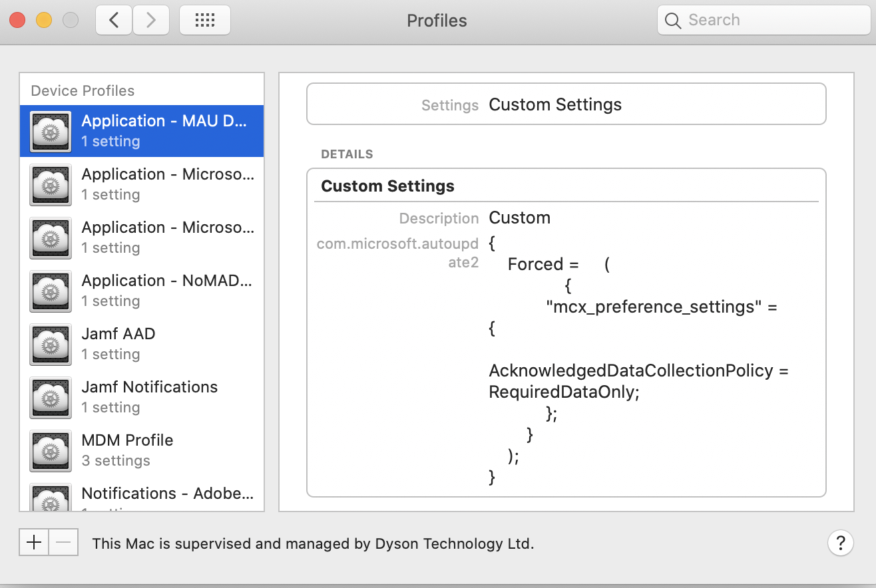The image size is (876, 588).
Task: Select first Application - Microso... profile
Action: pos(168,184)
